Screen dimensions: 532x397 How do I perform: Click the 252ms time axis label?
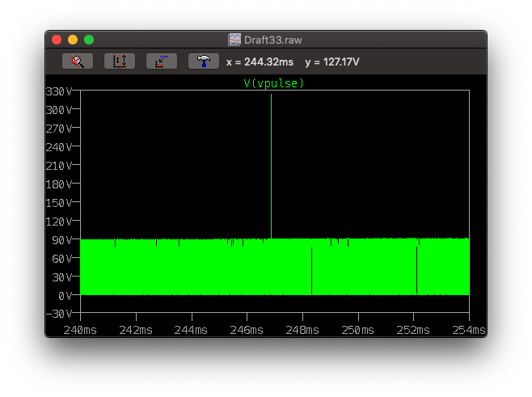point(413,330)
